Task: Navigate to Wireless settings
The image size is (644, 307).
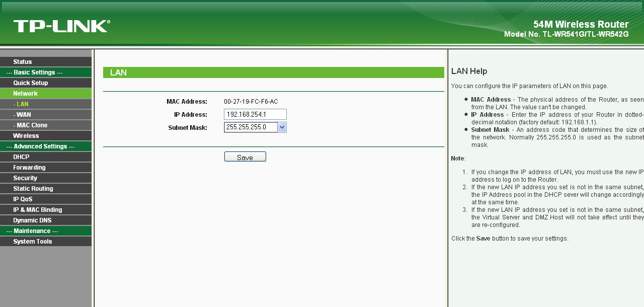Action: point(26,135)
